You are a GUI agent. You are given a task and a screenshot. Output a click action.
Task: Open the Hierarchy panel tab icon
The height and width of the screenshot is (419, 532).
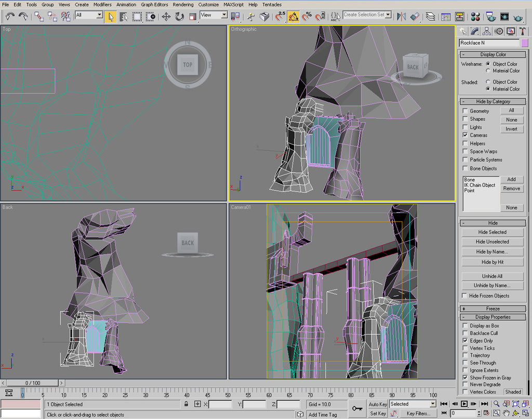coord(487,31)
